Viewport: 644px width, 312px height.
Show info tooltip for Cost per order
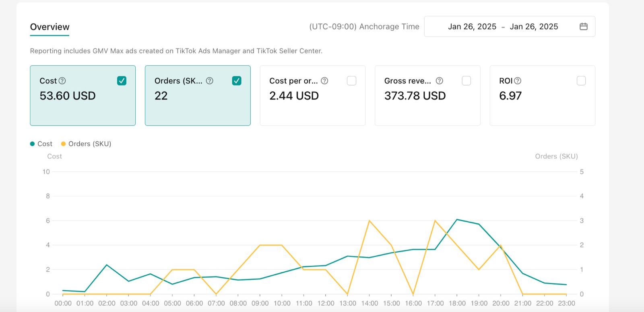coord(324,81)
